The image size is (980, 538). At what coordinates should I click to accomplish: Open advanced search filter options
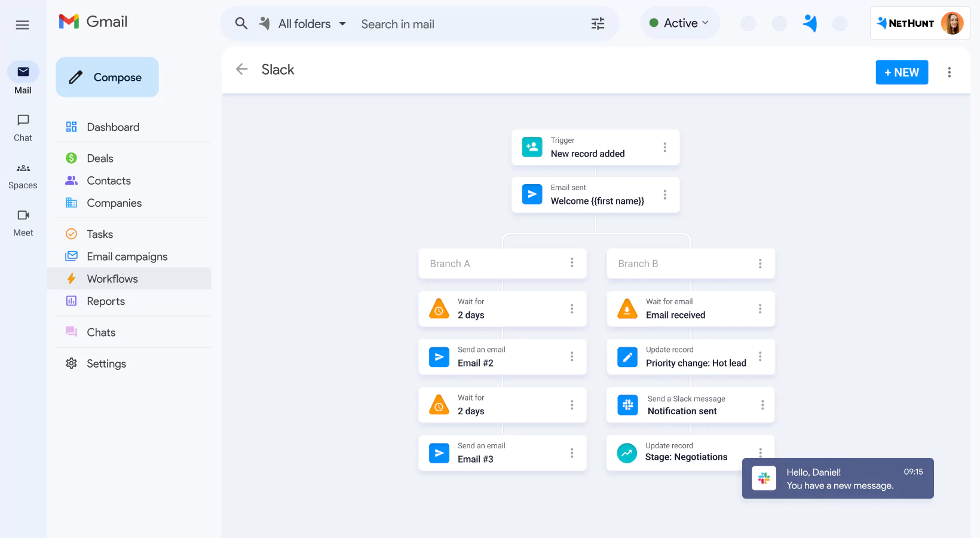click(x=597, y=23)
